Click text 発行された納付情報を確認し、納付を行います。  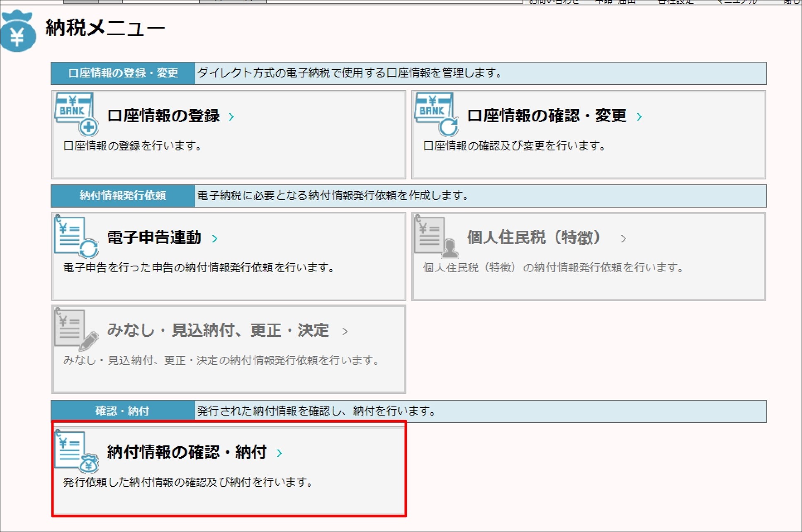pyautogui.click(x=316, y=411)
